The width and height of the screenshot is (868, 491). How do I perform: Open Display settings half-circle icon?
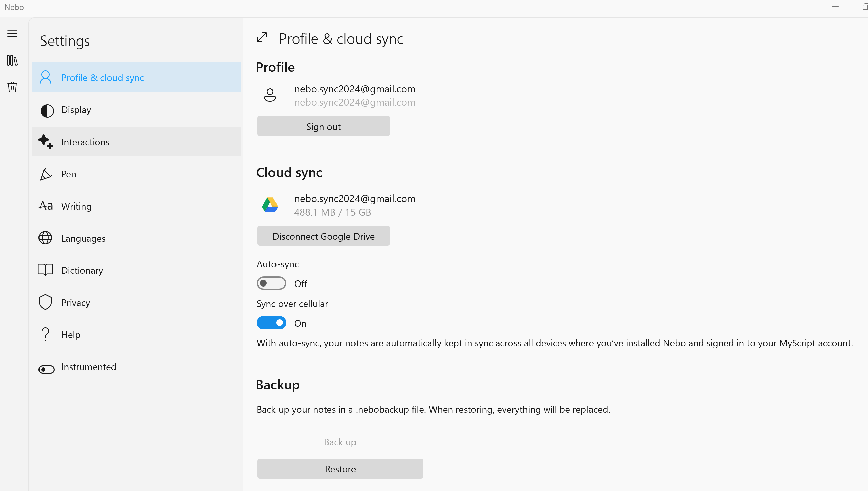click(x=47, y=110)
